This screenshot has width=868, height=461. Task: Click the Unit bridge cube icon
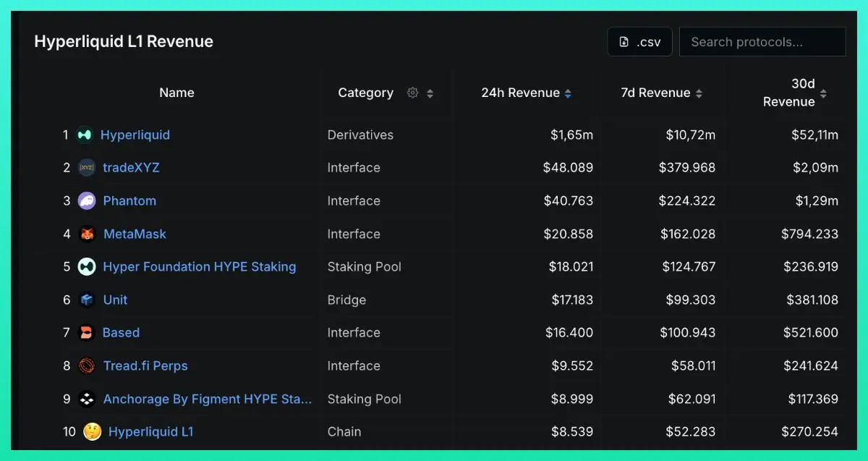click(87, 300)
